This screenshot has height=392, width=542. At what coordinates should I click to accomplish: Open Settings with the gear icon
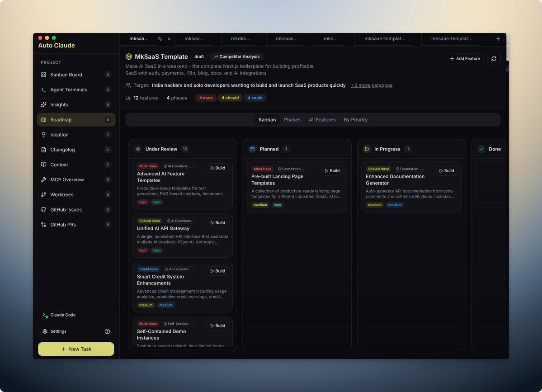pos(45,331)
